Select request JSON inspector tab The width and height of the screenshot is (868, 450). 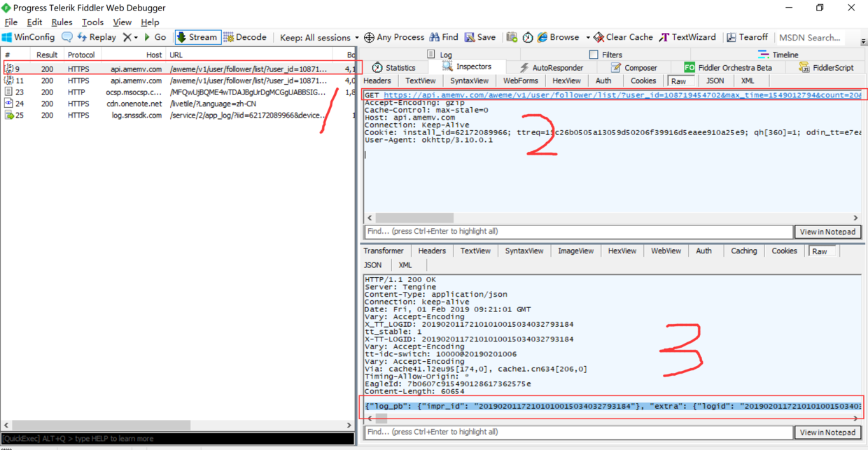[x=715, y=80]
